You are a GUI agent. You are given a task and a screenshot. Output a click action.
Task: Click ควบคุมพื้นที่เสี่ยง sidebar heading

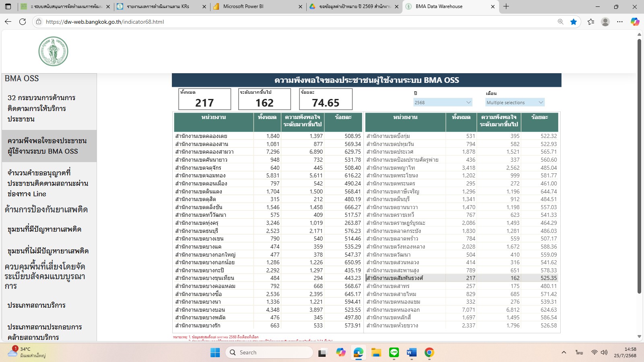tap(45, 276)
